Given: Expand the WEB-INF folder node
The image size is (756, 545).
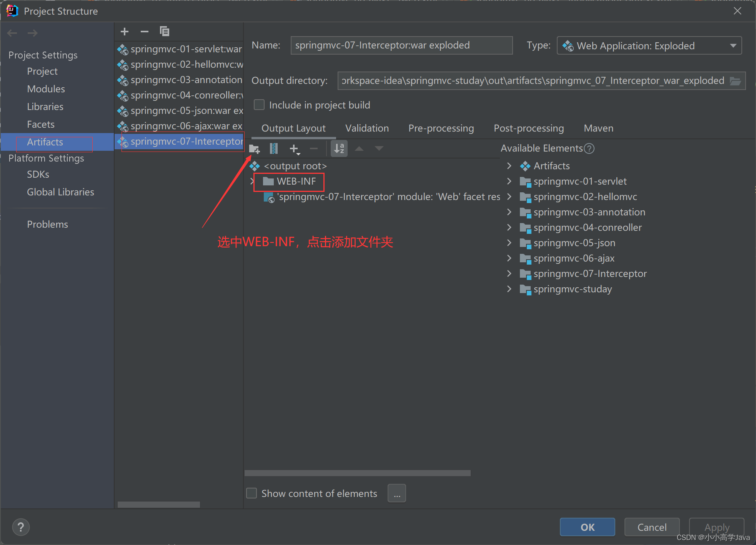Looking at the screenshot, I should pyautogui.click(x=252, y=181).
